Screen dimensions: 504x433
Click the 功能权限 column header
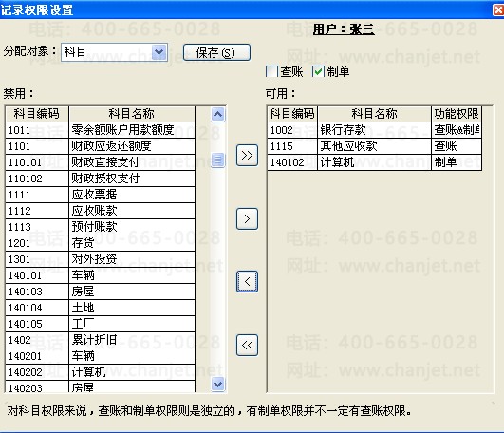457,114
